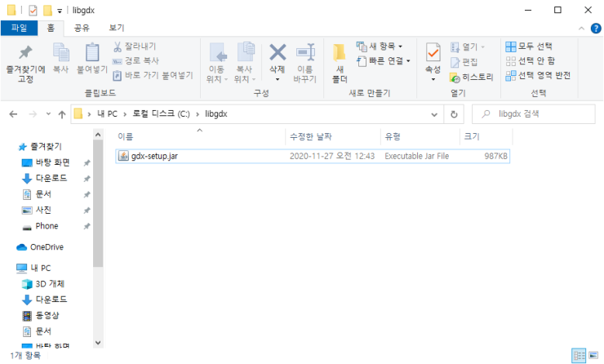Click 즐겨찾기에 고정 pin icon
This screenshot has width=604, height=364.
(25, 61)
